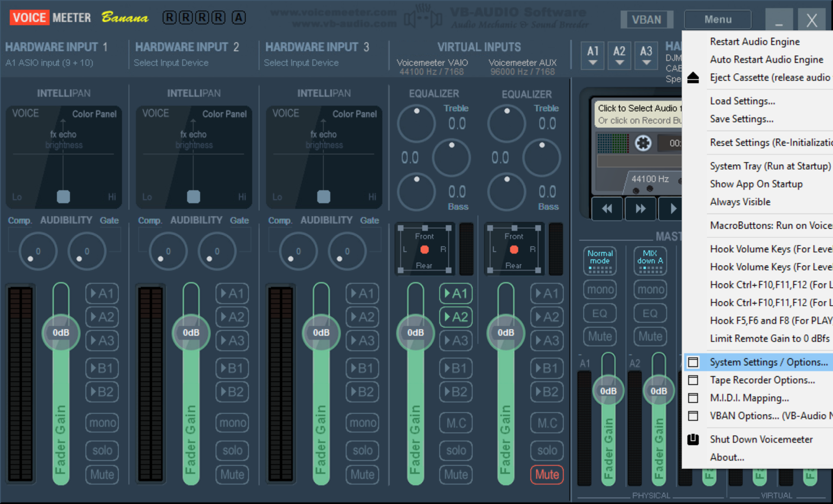Screen dimensions: 833x504
Task: Enable A1 bus routing on Hardware Input 1
Action: coord(102,293)
